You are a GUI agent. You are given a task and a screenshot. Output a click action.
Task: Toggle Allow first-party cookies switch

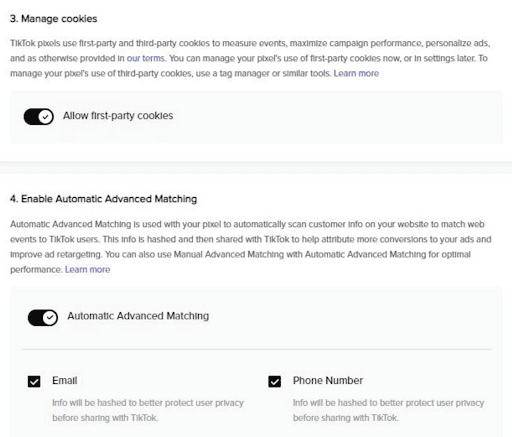point(39,117)
